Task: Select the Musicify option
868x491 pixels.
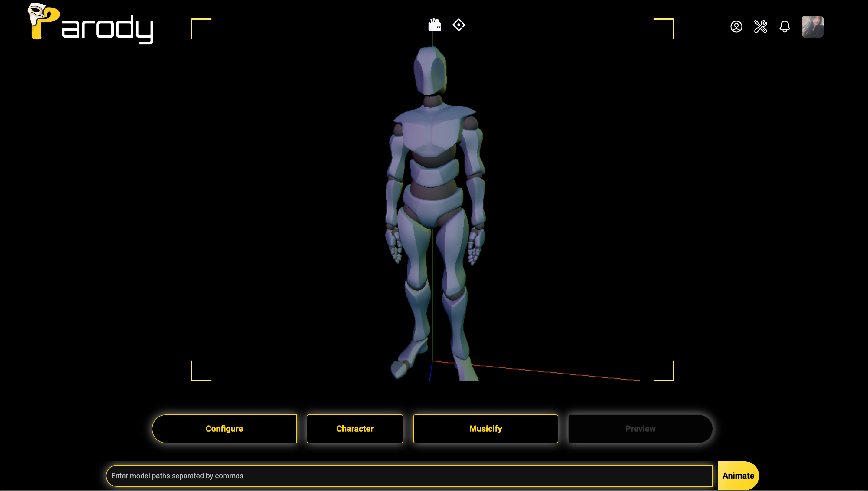Action: point(485,429)
